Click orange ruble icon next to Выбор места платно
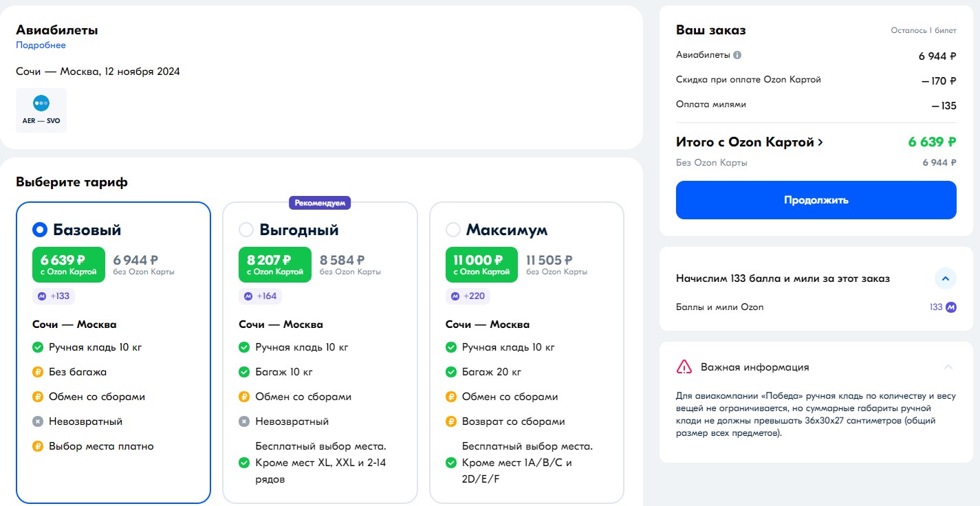980x506 pixels. click(38, 446)
